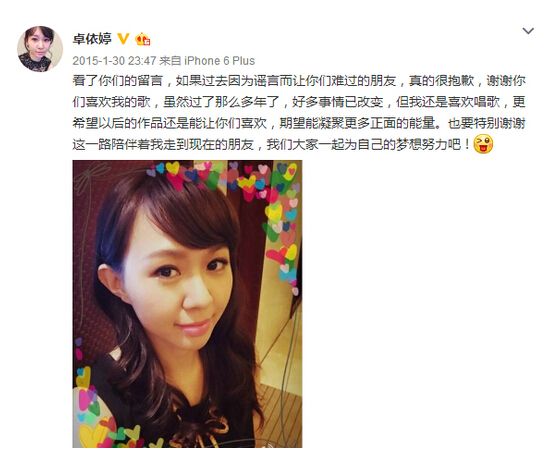Select the phrase 期望能凝聚更多正面的能量
The image size is (549, 462).
click(357, 123)
